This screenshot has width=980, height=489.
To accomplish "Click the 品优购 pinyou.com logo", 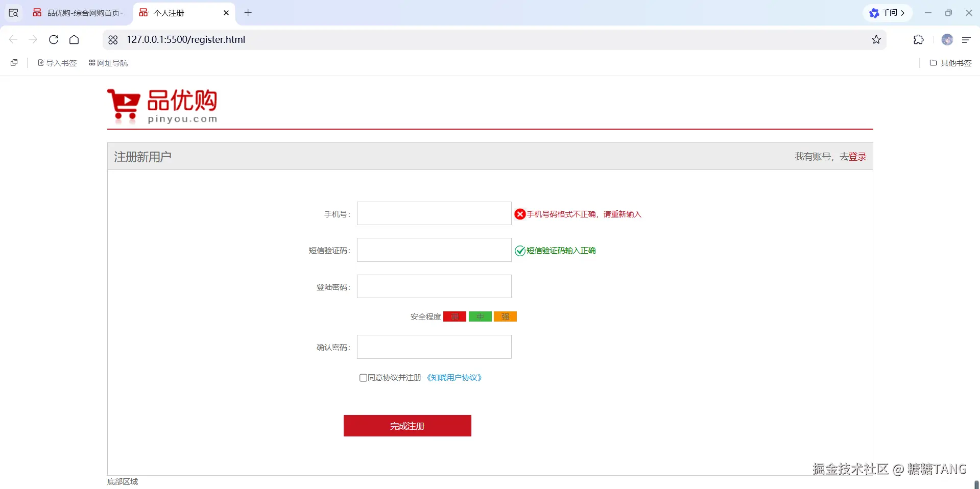I will (162, 106).
